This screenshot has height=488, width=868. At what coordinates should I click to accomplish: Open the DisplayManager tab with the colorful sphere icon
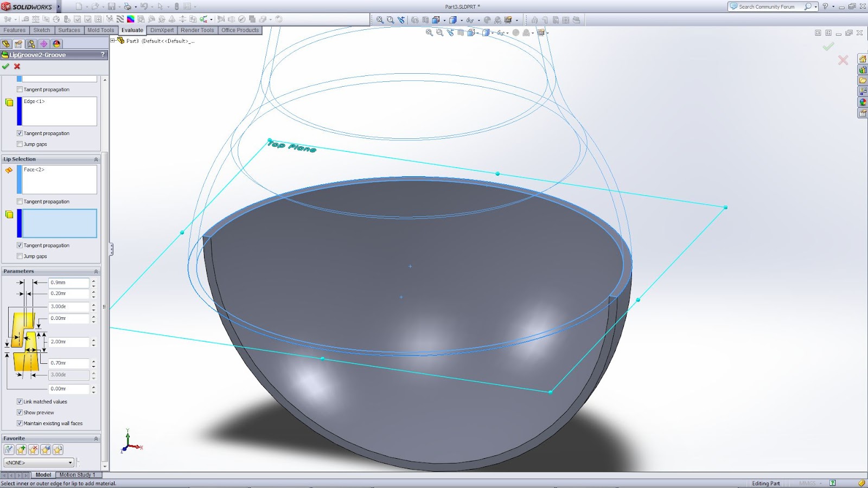pyautogui.click(x=56, y=43)
